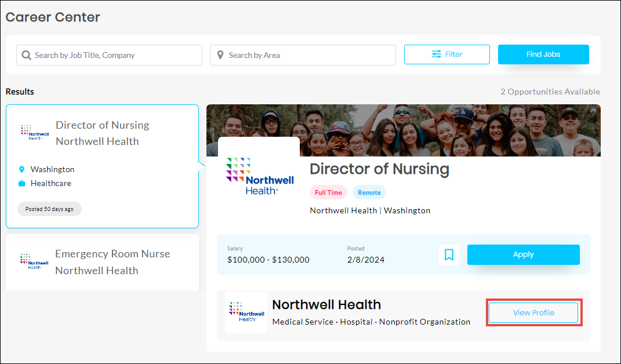The width and height of the screenshot is (621, 364).
Task: Apply to the Director of Nursing job
Action: coord(523,254)
